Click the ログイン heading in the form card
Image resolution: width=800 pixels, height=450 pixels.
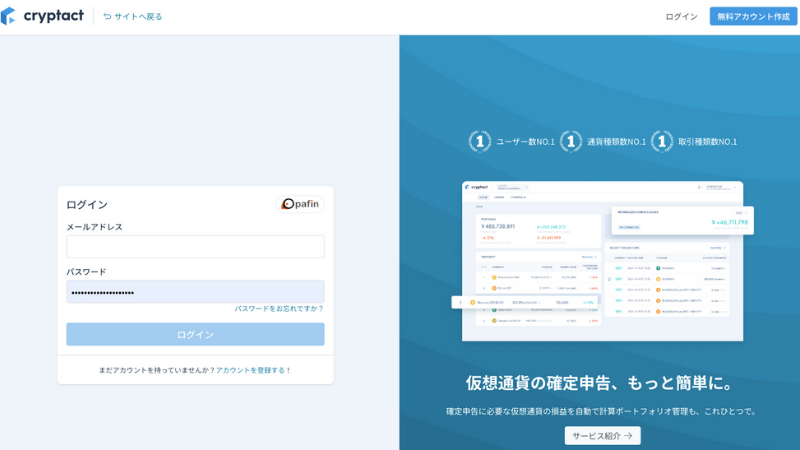[x=87, y=204]
